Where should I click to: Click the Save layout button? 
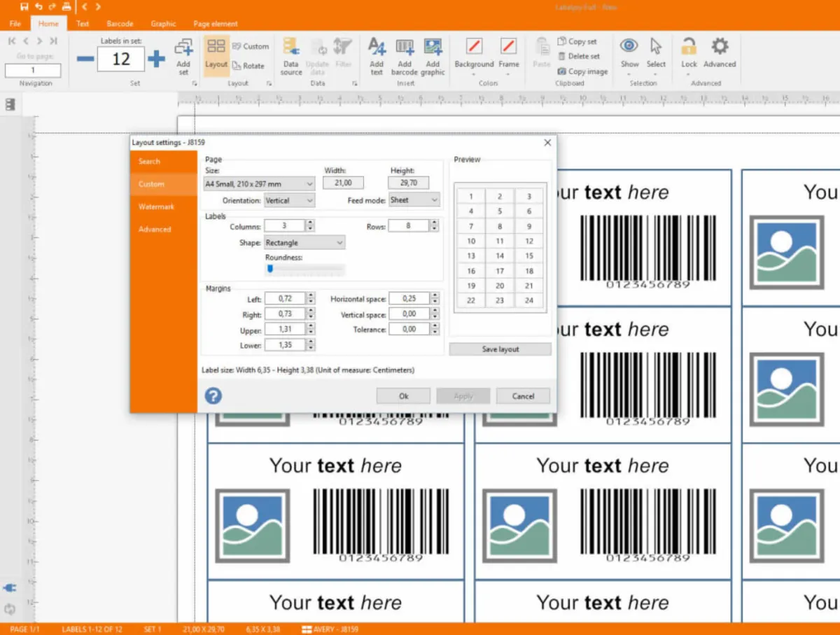point(500,349)
